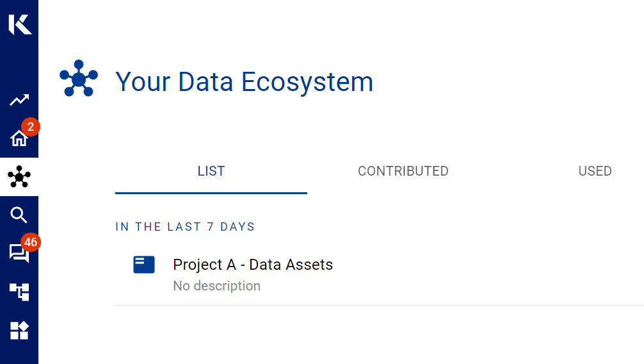This screenshot has width=644, height=364.
Task: Open the widgets apps sidebar icon
Action: pyautogui.click(x=19, y=331)
